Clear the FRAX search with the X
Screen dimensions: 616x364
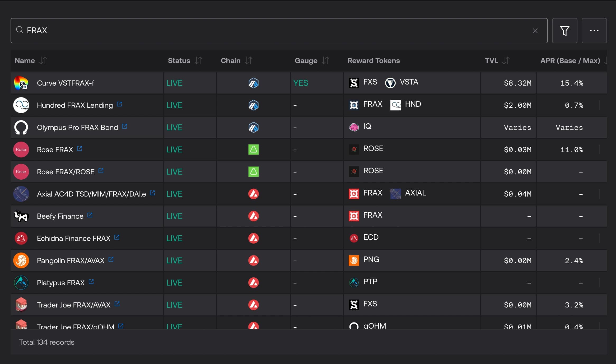click(x=535, y=31)
